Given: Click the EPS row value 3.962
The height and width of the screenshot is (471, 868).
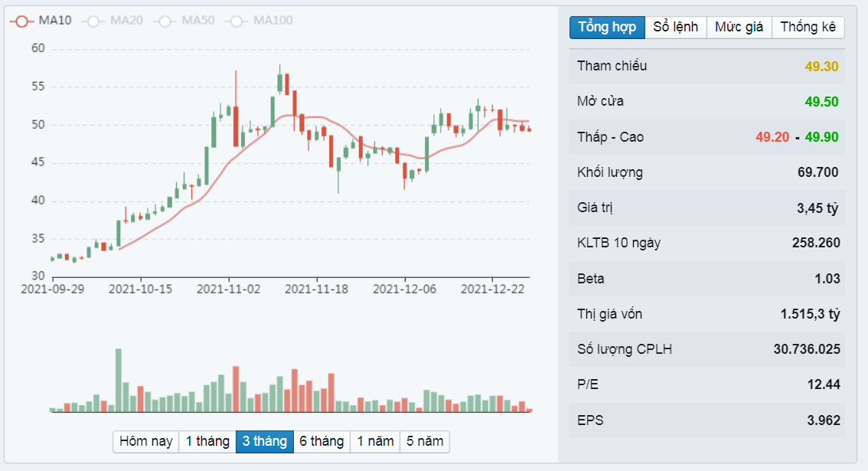Looking at the screenshot, I should click(824, 420).
